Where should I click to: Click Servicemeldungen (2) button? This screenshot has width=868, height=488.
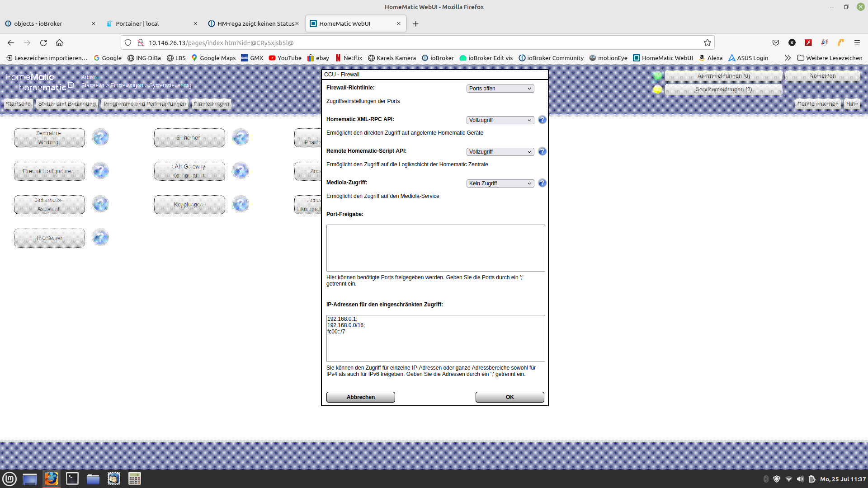pyautogui.click(x=723, y=89)
